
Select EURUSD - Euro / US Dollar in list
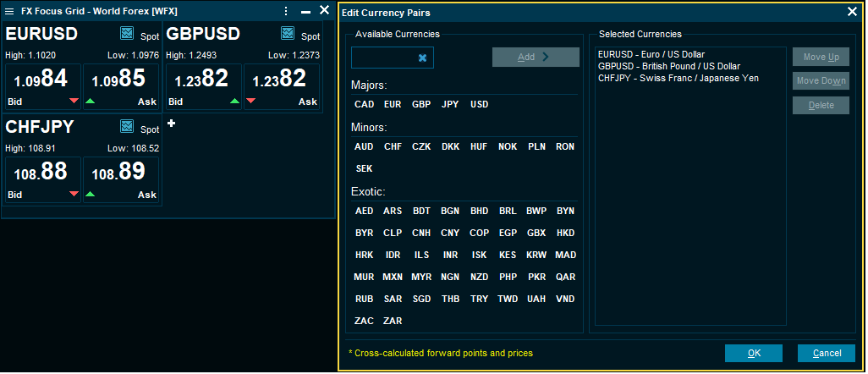click(651, 54)
